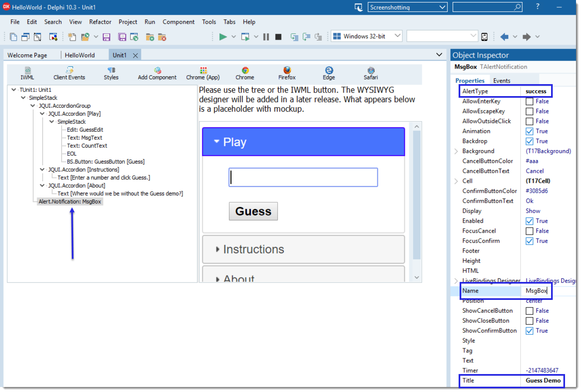581x392 pixels.
Task: Click the green Run button in toolbar
Action: pos(223,37)
